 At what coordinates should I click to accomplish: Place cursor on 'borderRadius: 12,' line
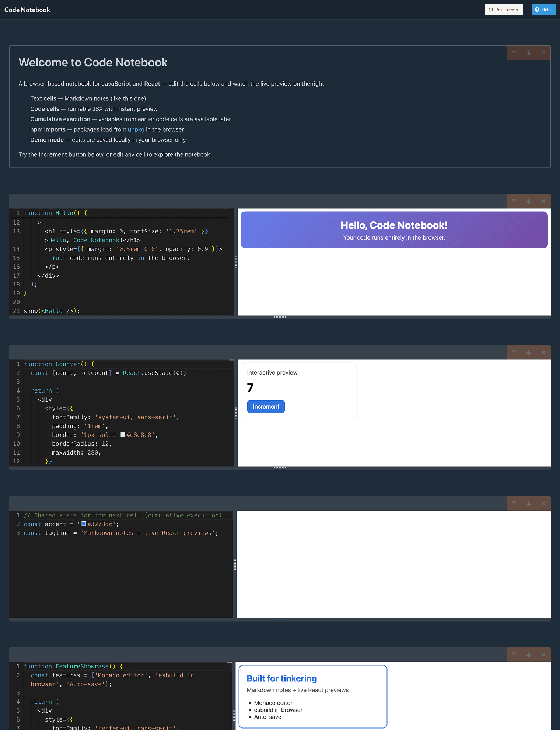coord(82,444)
